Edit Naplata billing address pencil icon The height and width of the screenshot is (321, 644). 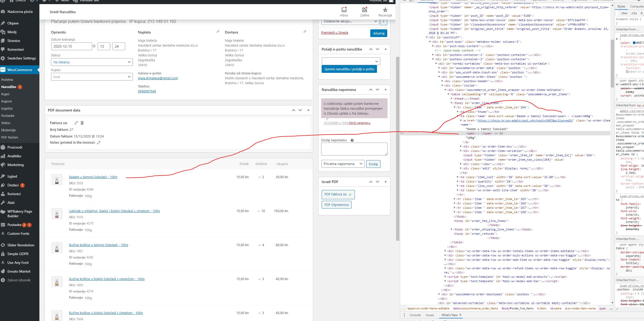(218, 32)
